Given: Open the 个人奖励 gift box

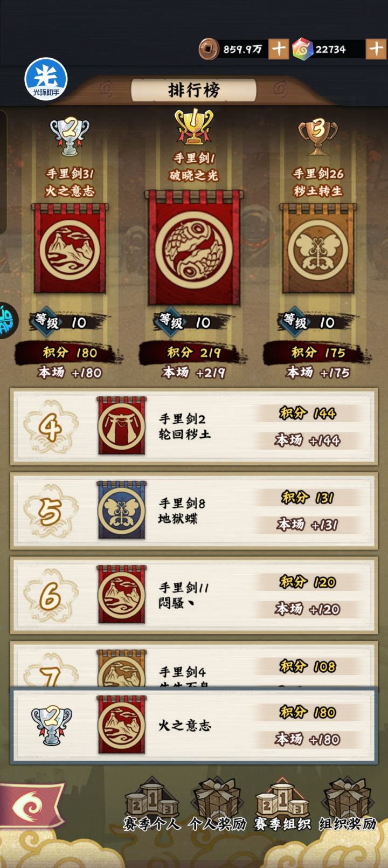Looking at the screenshot, I should pyautogui.click(x=217, y=804).
